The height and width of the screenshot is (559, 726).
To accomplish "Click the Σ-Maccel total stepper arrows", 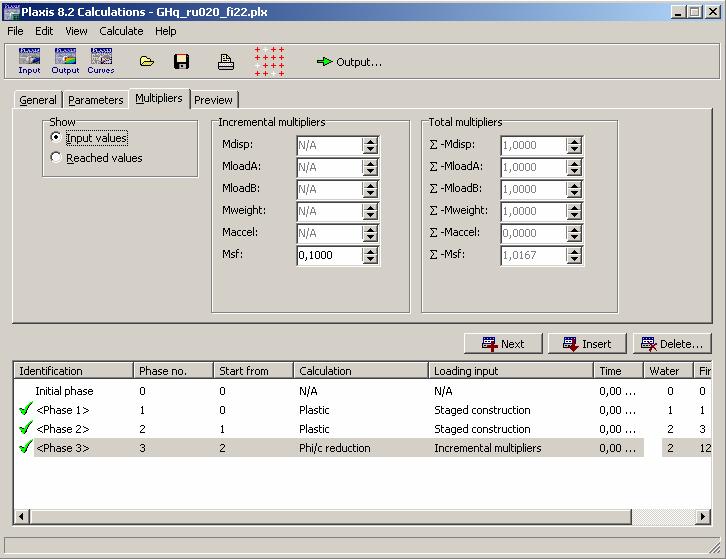I will coord(574,233).
